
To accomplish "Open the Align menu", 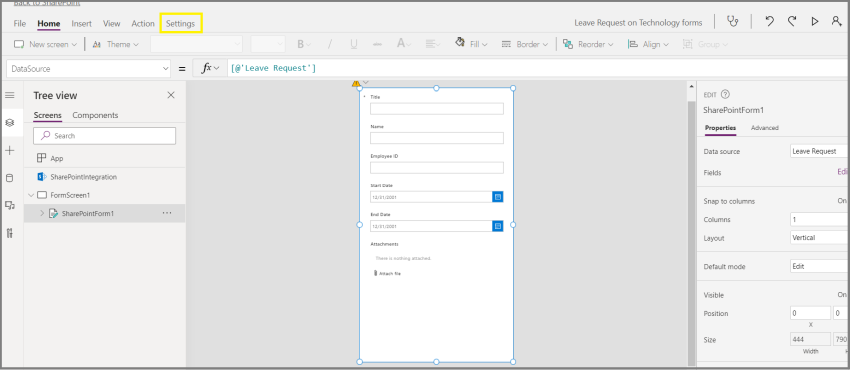I will point(648,44).
